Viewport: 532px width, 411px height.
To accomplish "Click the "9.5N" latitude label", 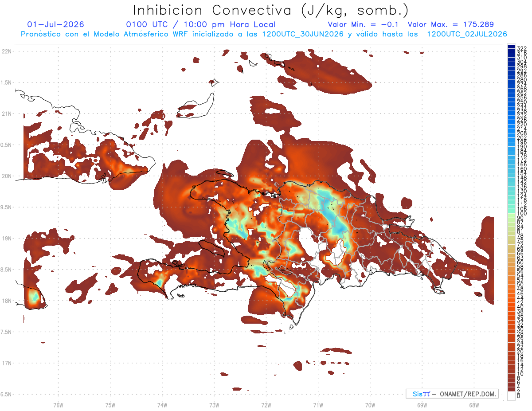I will [7, 207].
